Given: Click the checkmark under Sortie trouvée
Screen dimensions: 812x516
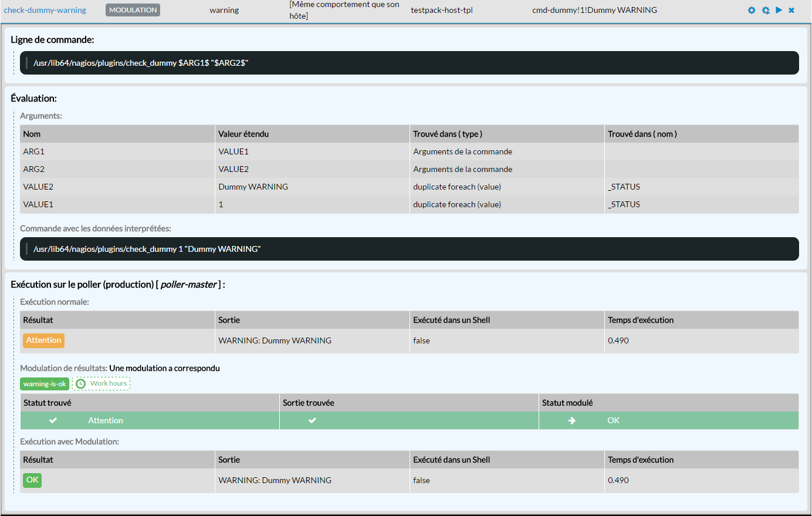Looking at the screenshot, I should coord(312,420).
